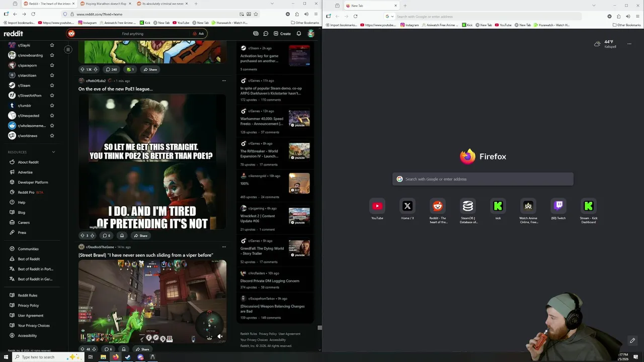Click Reddit Find anything search field

click(133, 34)
